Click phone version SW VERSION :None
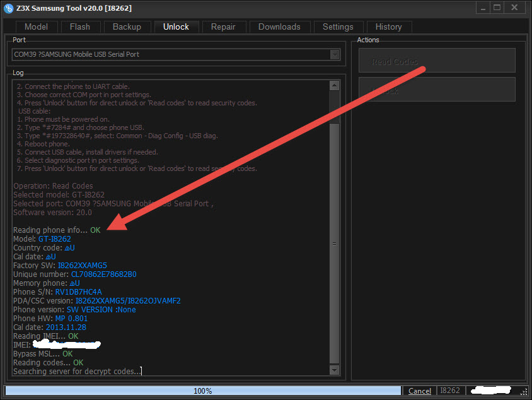This screenshot has width=532, height=400. [x=101, y=310]
